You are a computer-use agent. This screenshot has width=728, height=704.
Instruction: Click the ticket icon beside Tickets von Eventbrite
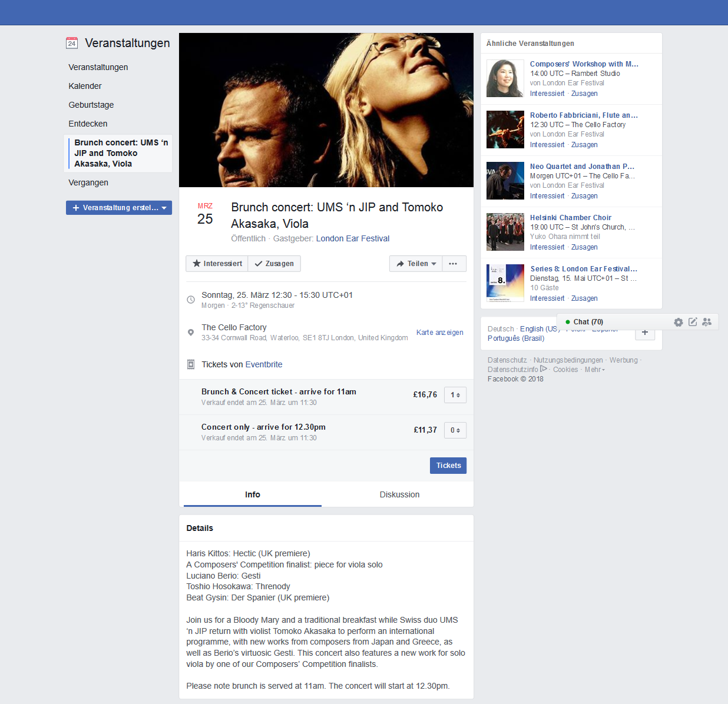click(x=191, y=364)
